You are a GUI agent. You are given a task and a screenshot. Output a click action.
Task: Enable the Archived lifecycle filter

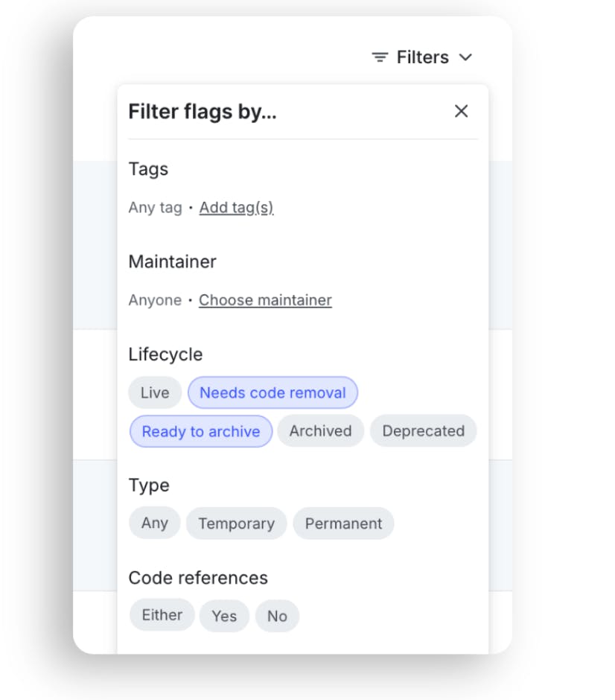coord(320,431)
